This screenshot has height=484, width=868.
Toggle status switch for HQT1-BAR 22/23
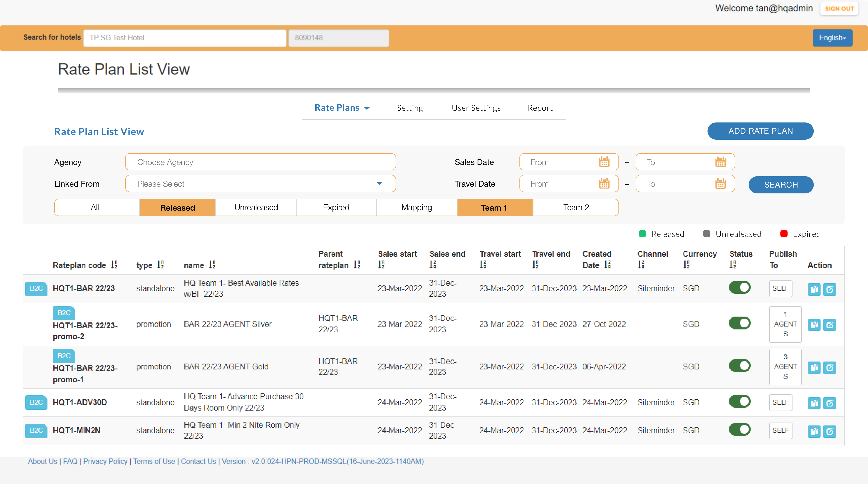pyautogui.click(x=740, y=288)
